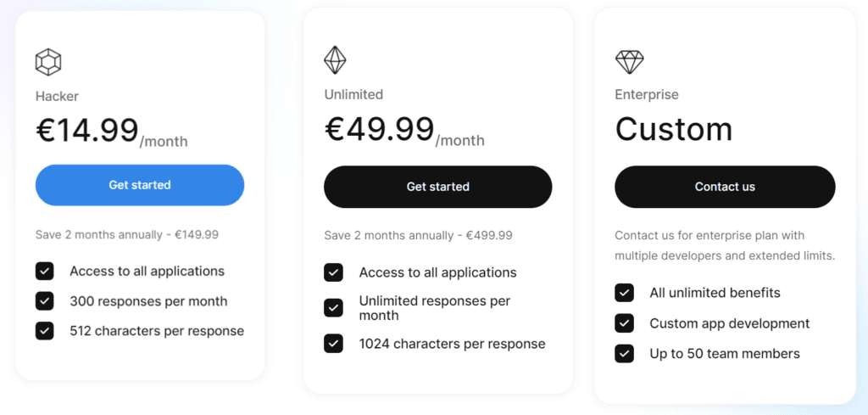868x415 pixels.
Task: Toggle the 512 characters per response checkbox
Action: pos(45,331)
